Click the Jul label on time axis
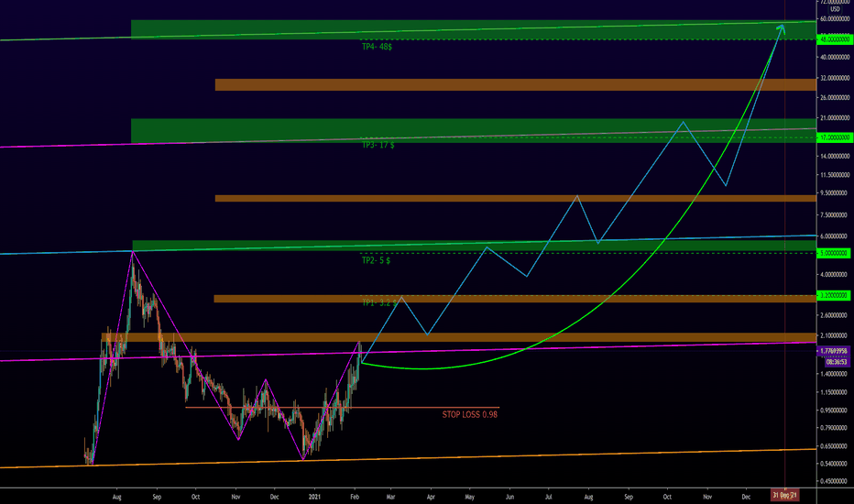 click(x=549, y=497)
